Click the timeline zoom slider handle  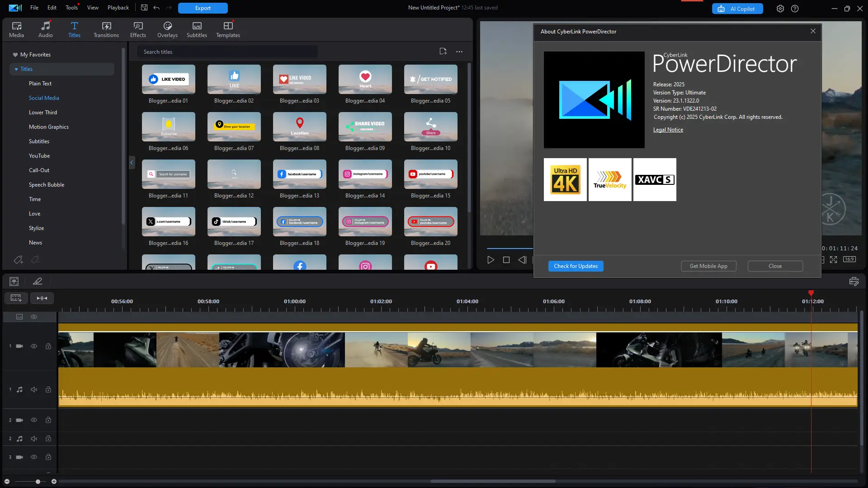[x=38, y=482]
